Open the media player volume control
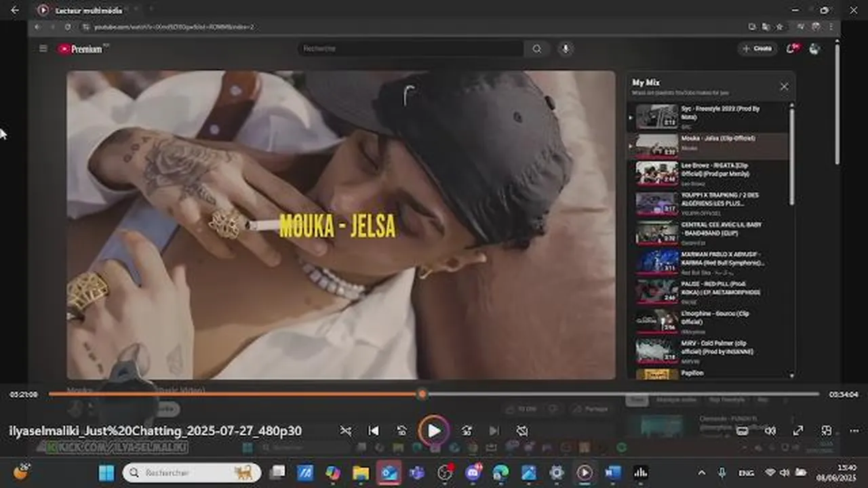 coord(770,430)
